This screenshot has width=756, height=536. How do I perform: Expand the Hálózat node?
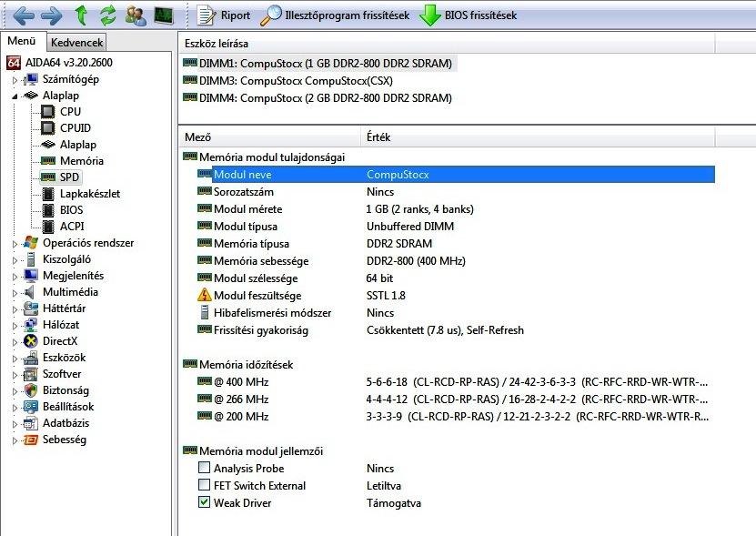pyautogui.click(x=15, y=326)
